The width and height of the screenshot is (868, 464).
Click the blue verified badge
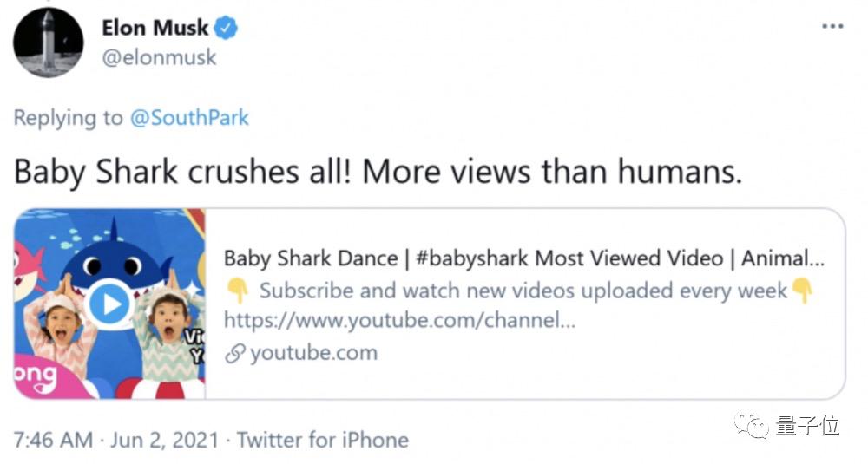226,28
